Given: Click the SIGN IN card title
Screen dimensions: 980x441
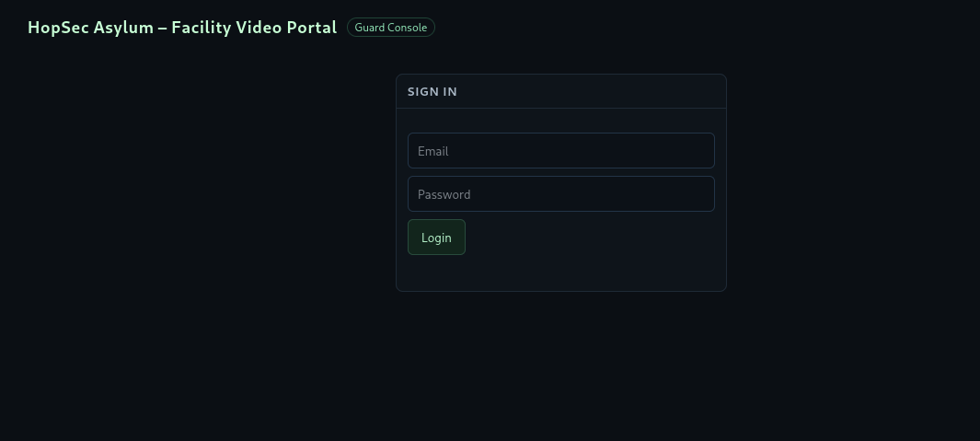Looking at the screenshot, I should coord(432,92).
